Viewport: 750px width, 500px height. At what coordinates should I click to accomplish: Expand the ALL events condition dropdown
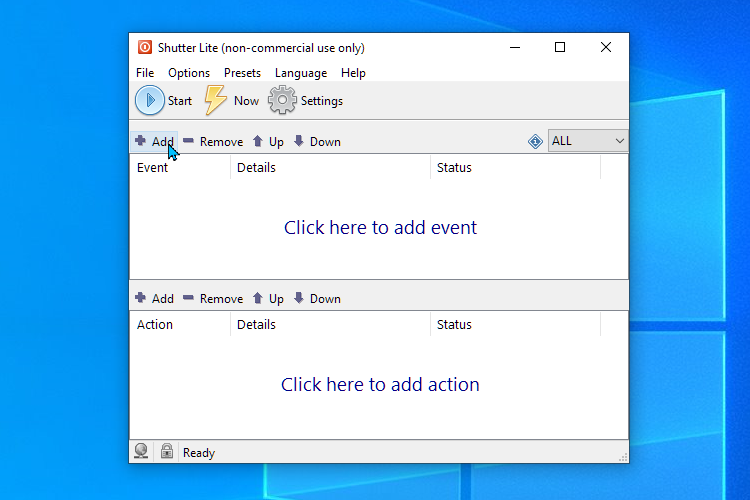point(619,141)
